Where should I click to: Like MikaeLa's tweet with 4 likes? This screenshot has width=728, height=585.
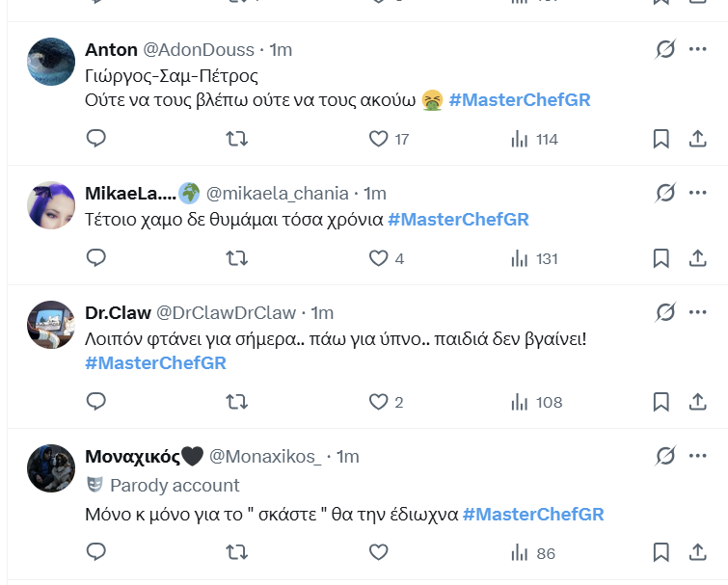(379, 258)
